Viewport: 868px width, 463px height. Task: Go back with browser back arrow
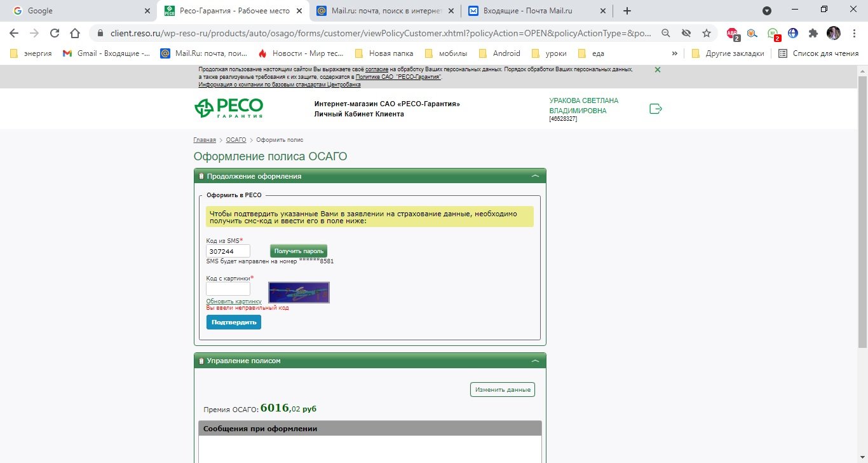(14, 33)
